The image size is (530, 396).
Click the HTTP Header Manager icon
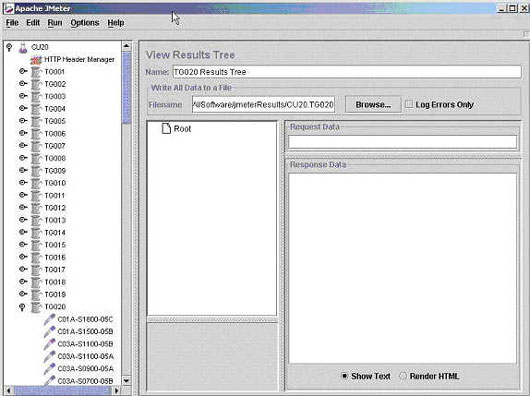coord(36,60)
